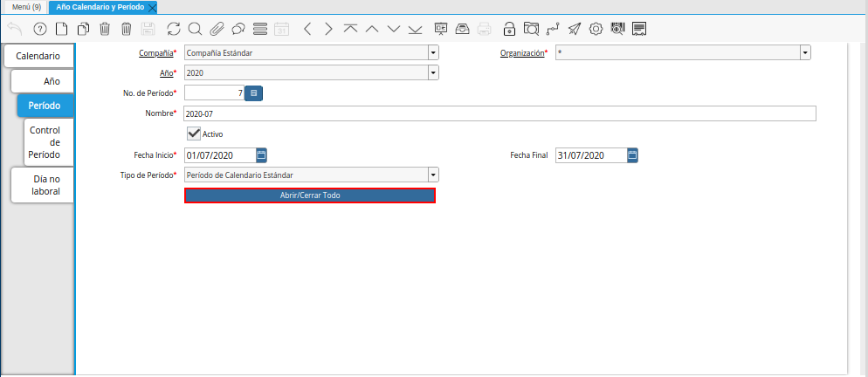Open record search with the magnifier icon
The image size is (868, 377).
195,29
